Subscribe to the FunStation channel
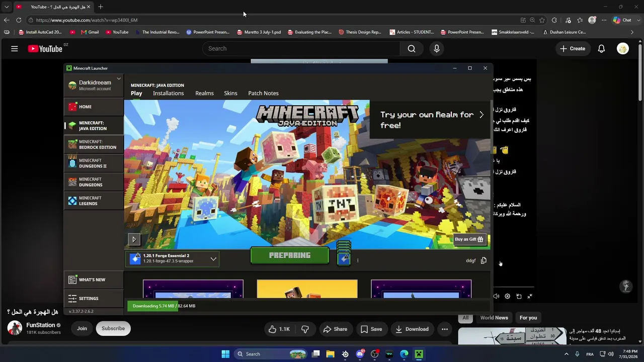 (113, 329)
